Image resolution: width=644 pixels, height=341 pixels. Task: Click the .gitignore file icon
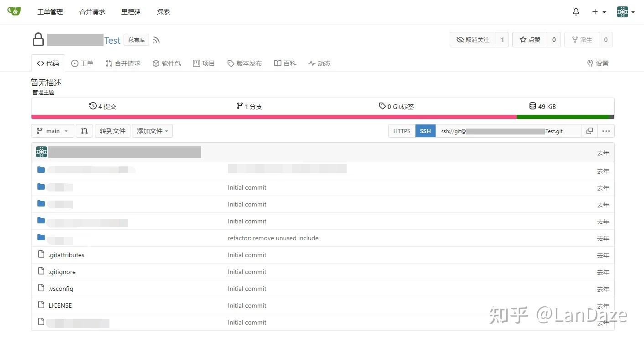[x=41, y=271]
